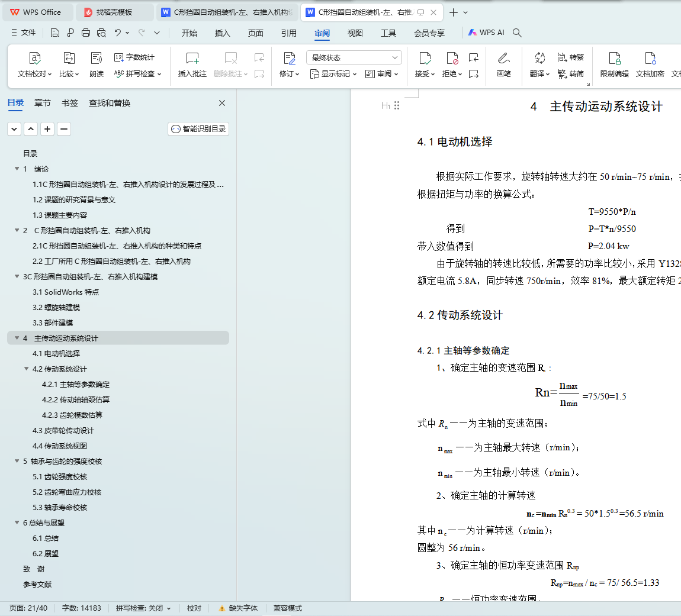Click the move outline up arrow button
The width and height of the screenshot is (681, 616).
tap(31, 129)
